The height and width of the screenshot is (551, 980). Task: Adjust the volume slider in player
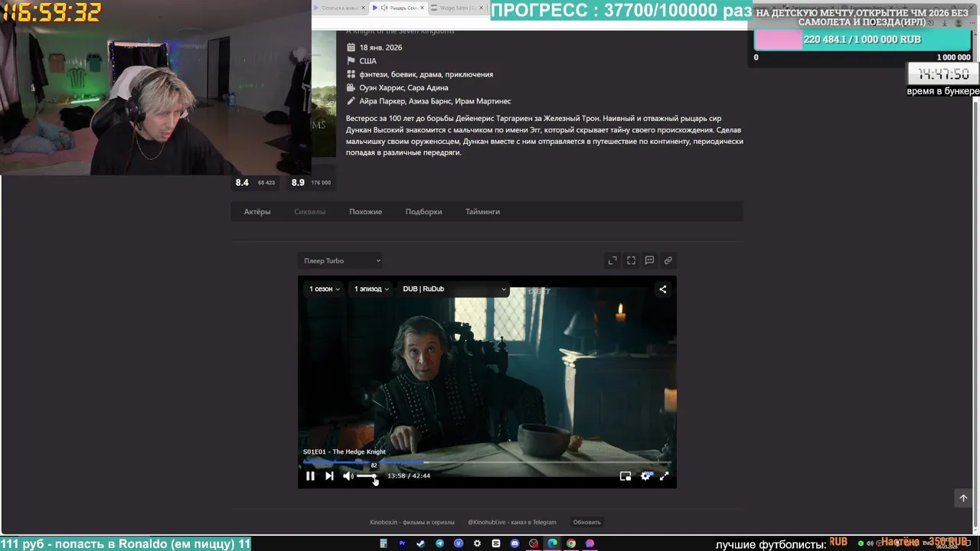point(366,476)
